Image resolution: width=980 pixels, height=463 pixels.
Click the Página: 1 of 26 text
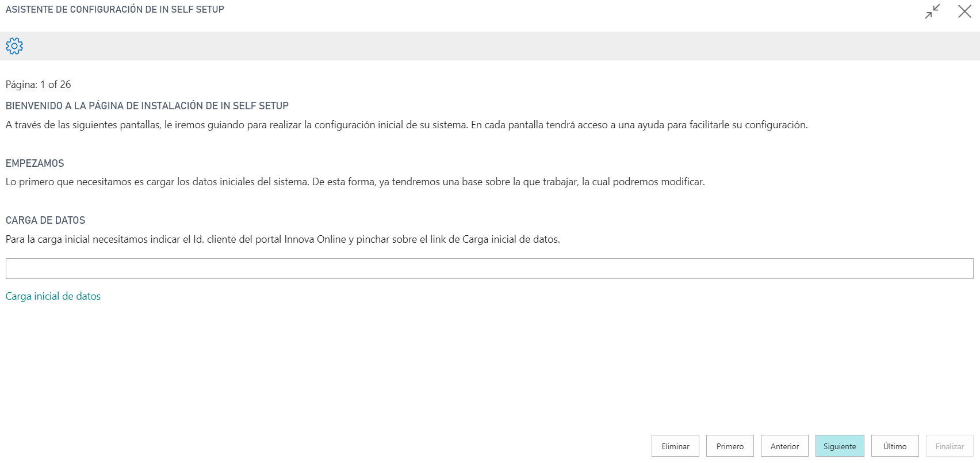(x=39, y=85)
